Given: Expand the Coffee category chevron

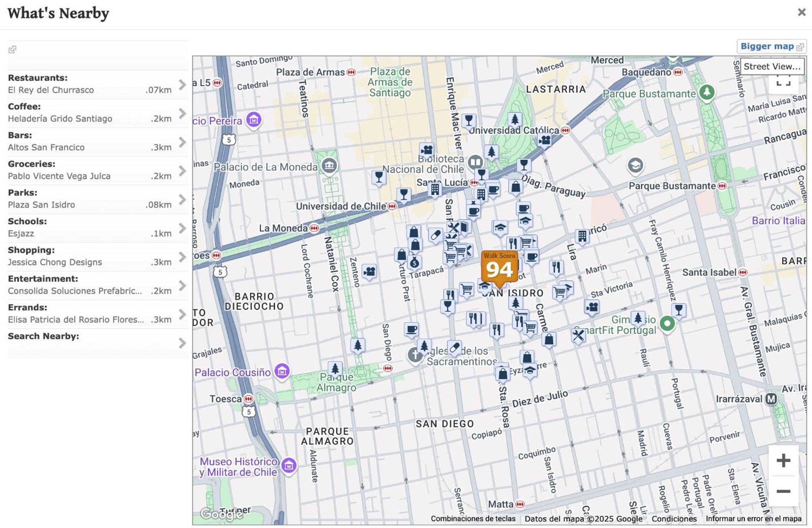Looking at the screenshot, I should point(182,113).
